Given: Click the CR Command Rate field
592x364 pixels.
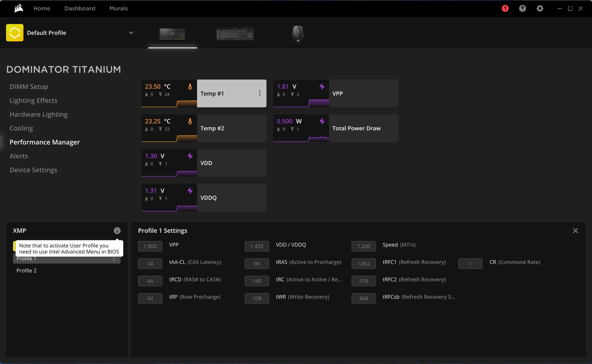Looking at the screenshot, I should (x=470, y=264).
